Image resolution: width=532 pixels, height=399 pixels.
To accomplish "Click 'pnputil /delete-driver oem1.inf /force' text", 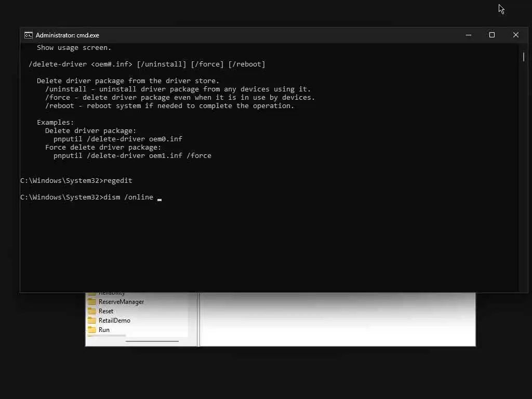I will pyautogui.click(x=132, y=156).
